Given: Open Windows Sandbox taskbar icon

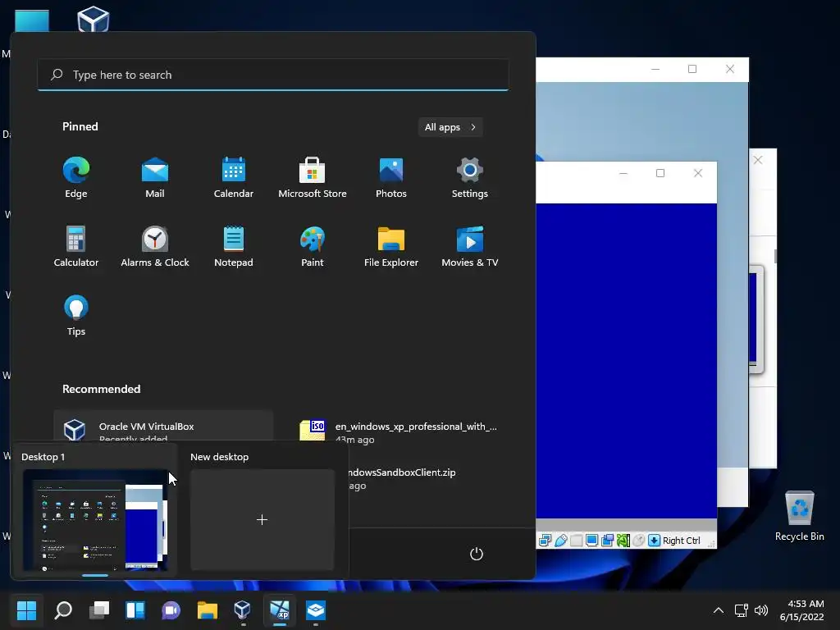Looking at the screenshot, I should point(316,609).
